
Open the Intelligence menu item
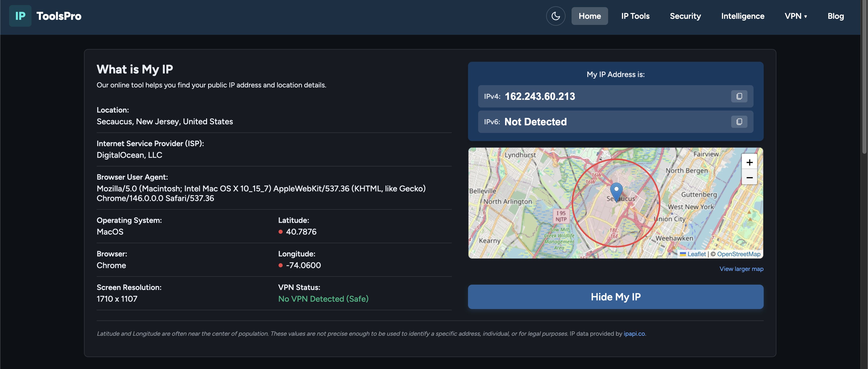click(742, 16)
